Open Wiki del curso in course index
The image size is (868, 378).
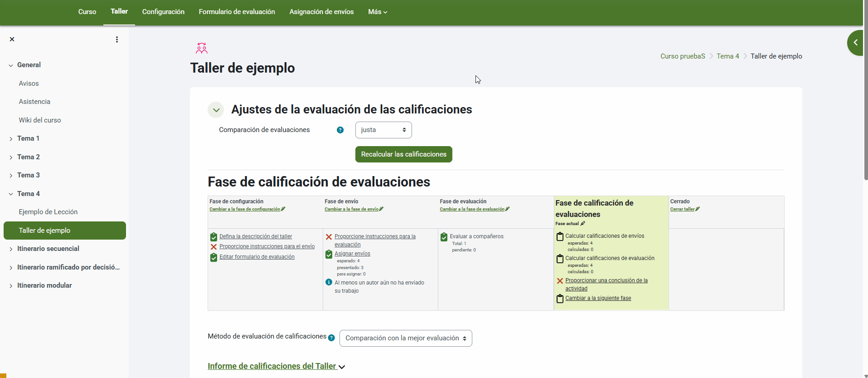point(40,120)
